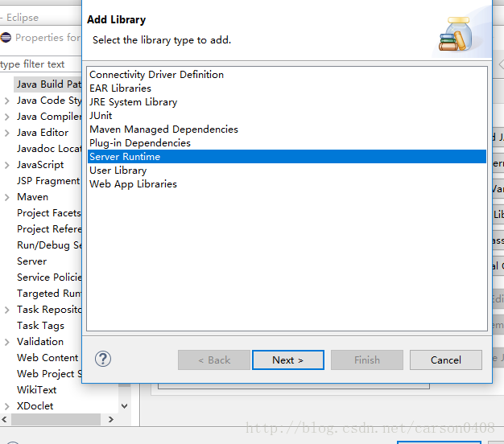Click the disabled < Back button
Viewport: 504px width, 444px height.
pyautogui.click(x=214, y=360)
